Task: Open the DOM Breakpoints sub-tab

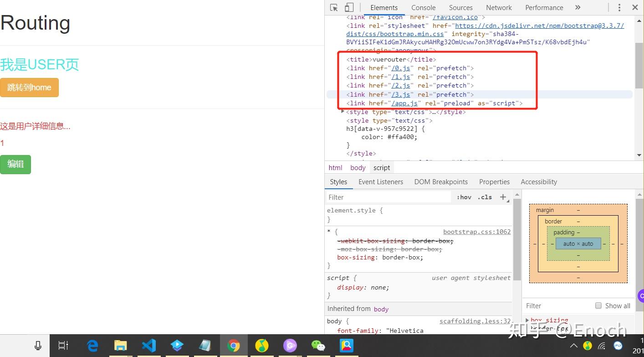Action: 441,181
